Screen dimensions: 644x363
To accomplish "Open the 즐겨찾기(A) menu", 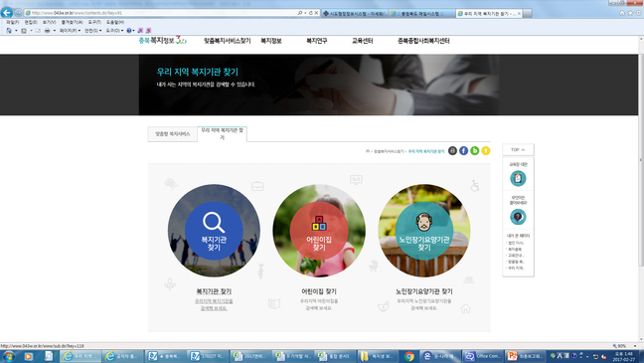I will pos(72,22).
